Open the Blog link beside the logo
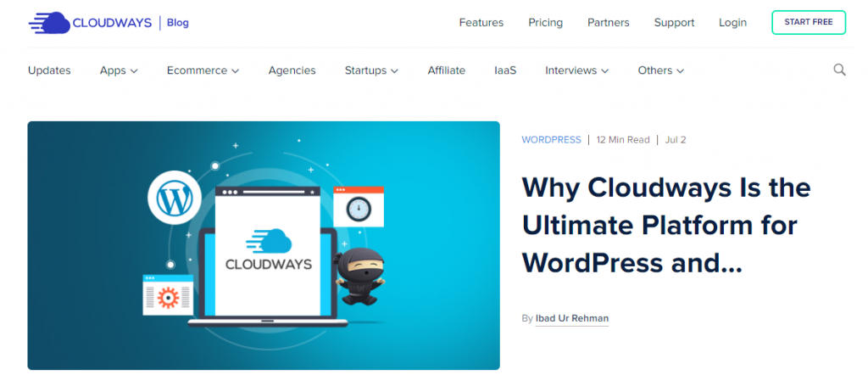 tap(178, 23)
